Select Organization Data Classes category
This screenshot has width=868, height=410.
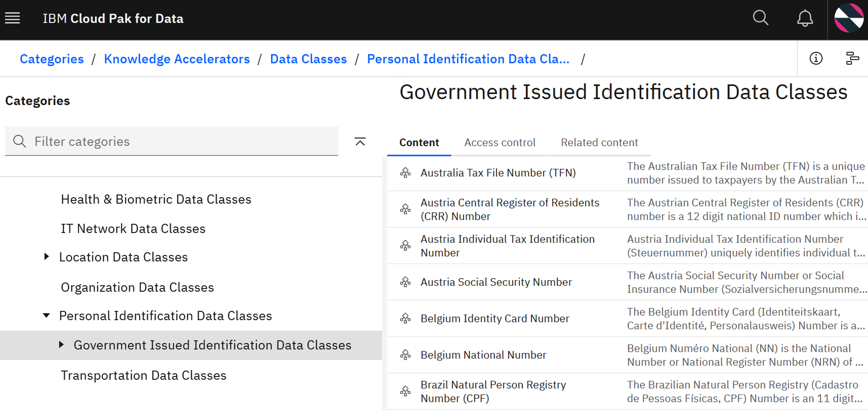137,287
